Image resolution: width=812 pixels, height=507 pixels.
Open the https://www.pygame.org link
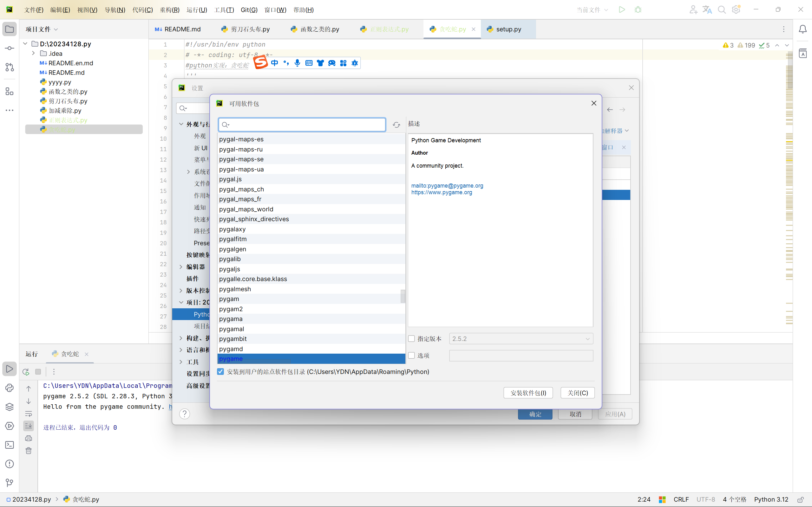click(x=442, y=192)
